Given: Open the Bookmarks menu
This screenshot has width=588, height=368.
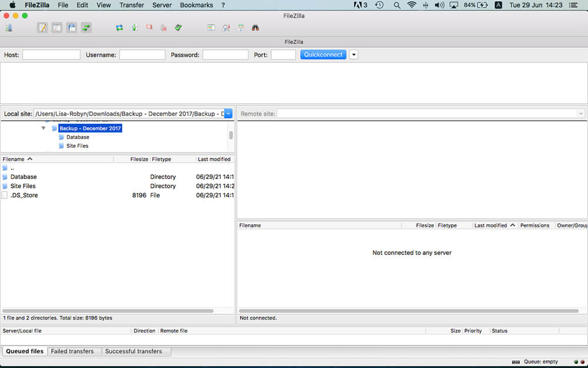Looking at the screenshot, I should pyautogui.click(x=196, y=5).
